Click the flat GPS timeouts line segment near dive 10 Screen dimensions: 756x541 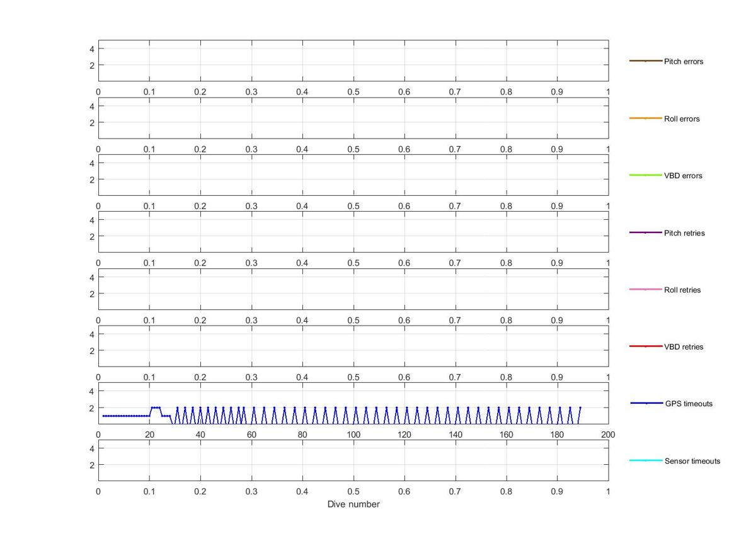click(x=125, y=416)
